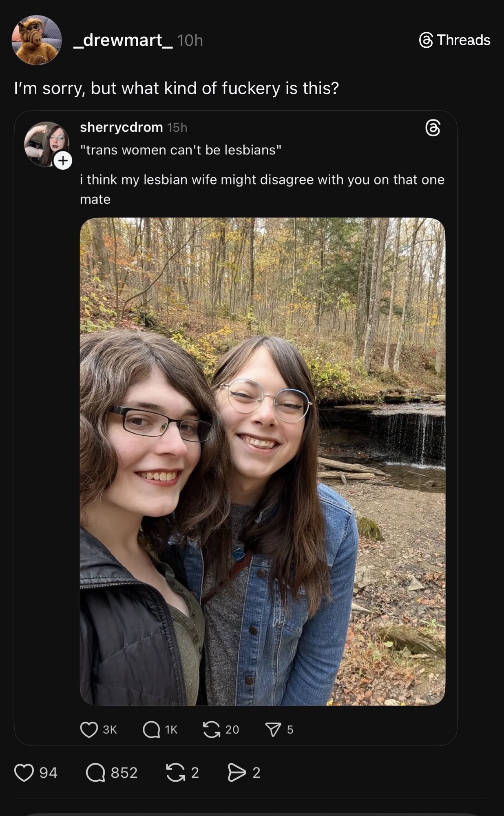Open the quoted post text about lesbian wife
504x816 pixels.
262,189
